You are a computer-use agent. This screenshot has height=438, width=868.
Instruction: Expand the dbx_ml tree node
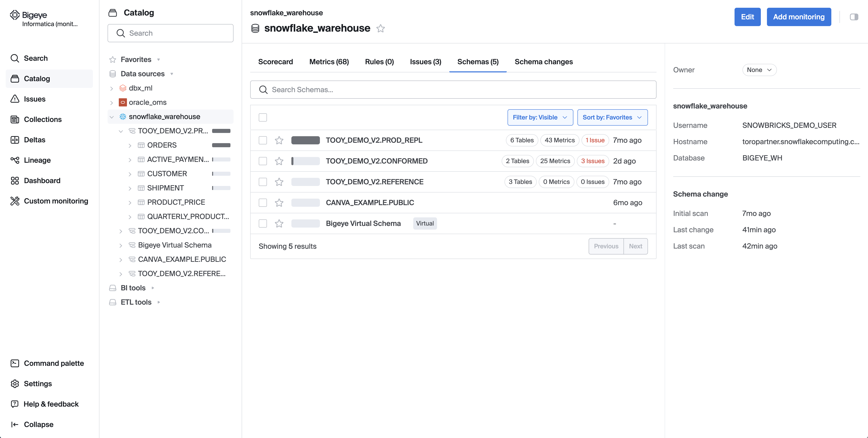pos(111,88)
